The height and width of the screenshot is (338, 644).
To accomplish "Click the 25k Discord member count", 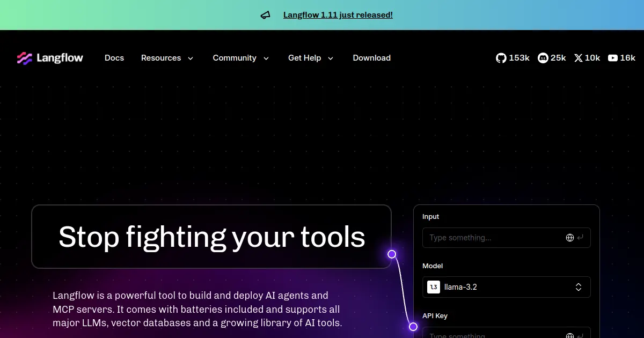I will 558,58.
